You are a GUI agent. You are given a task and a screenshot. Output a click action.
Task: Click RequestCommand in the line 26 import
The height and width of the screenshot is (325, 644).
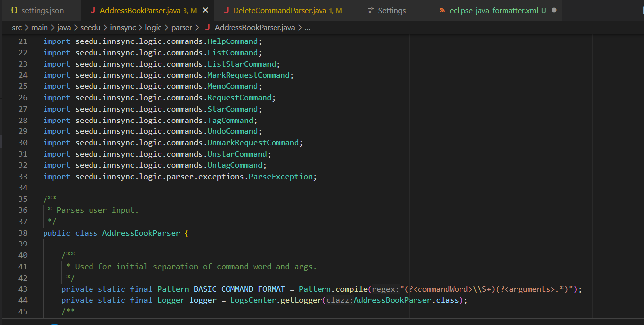click(x=239, y=98)
